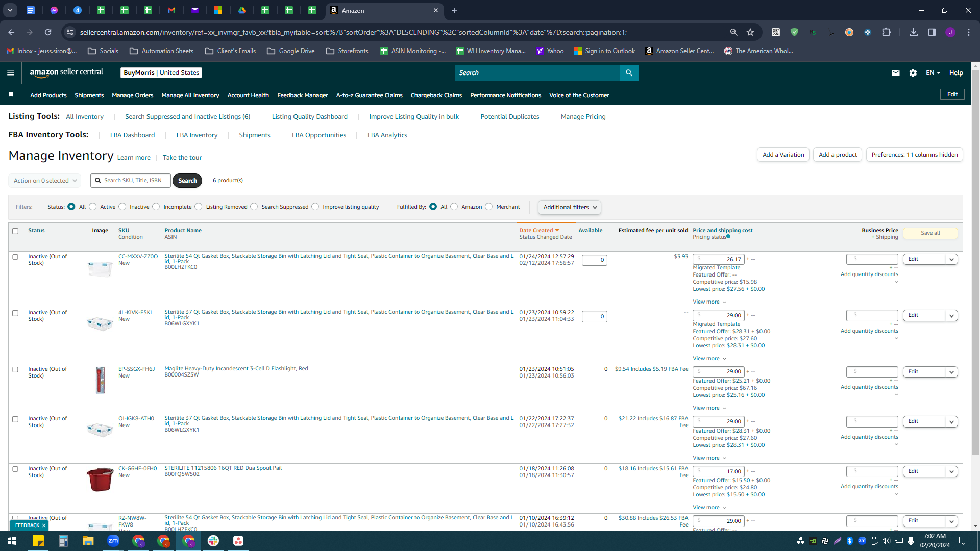Choose the Merchant fulfilled-by radio

click(x=489, y=207)
